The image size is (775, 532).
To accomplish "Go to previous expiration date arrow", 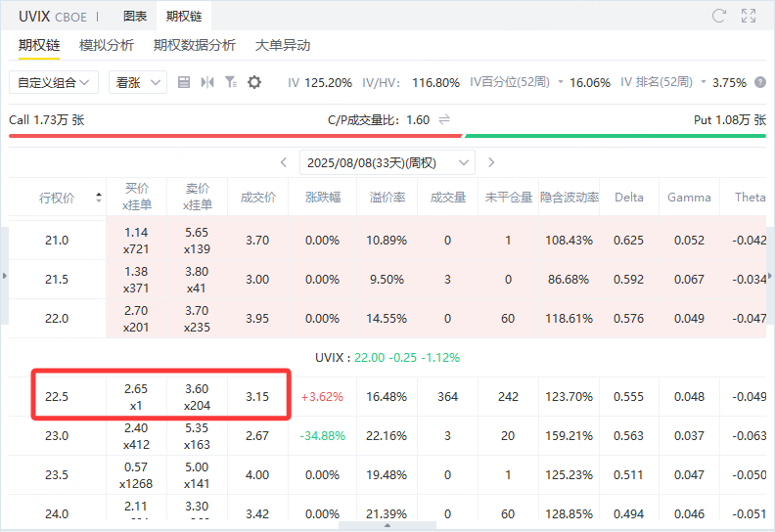I will point(284,162).
